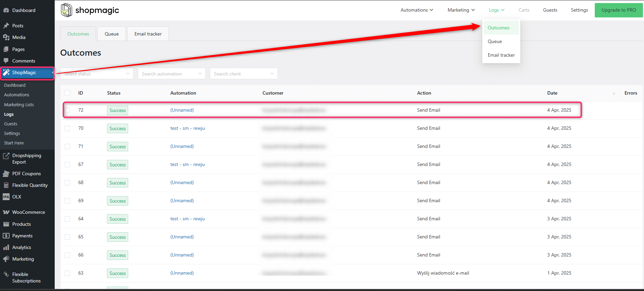Screen dimensions: 644x291
Task: Open the test - sm - rewju automation for ID 70
Action: tap(187, 128)
